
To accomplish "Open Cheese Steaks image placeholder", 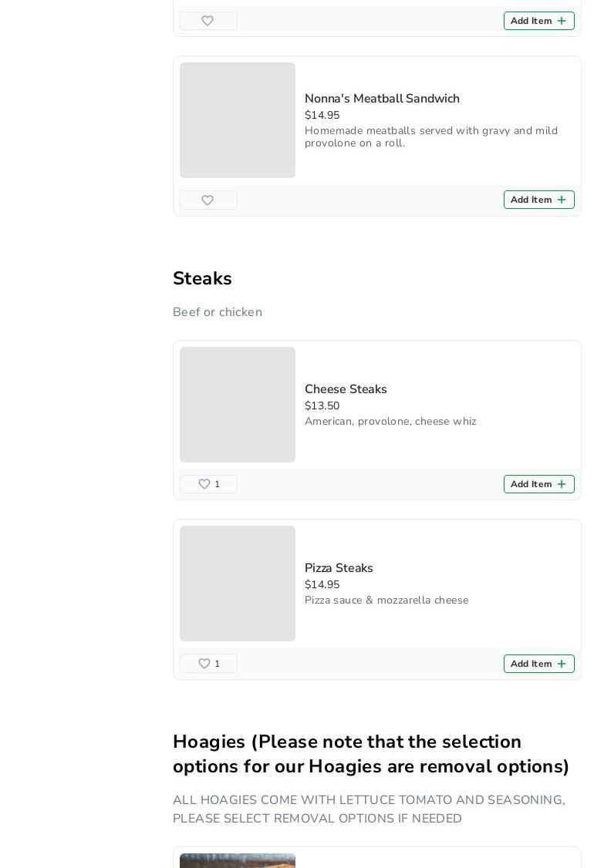I will 238,405.
